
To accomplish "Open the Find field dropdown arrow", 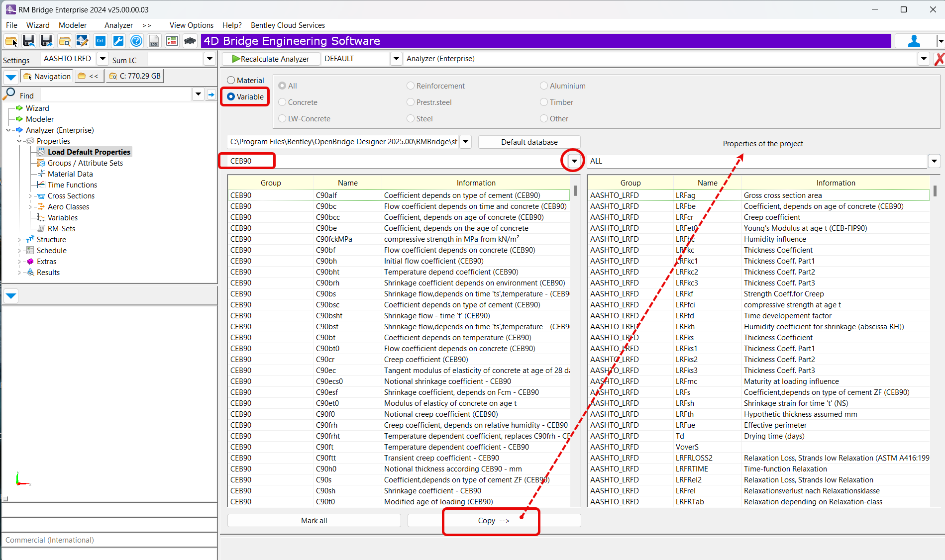I will point(198,94).
